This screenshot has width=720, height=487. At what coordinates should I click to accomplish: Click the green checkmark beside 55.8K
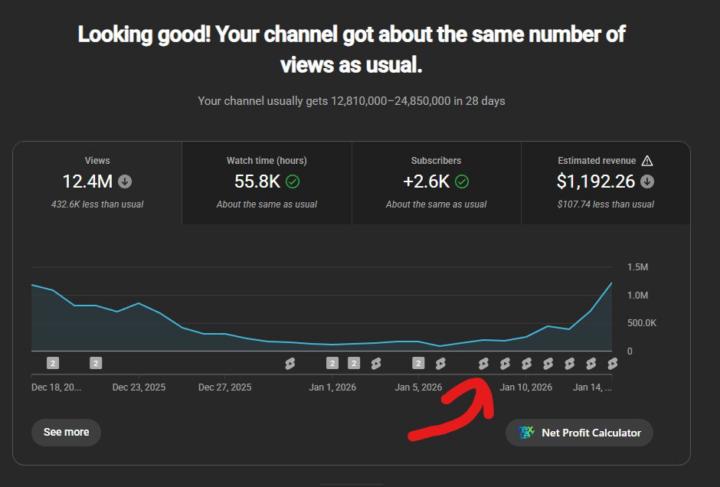click(x=292, y=182)
